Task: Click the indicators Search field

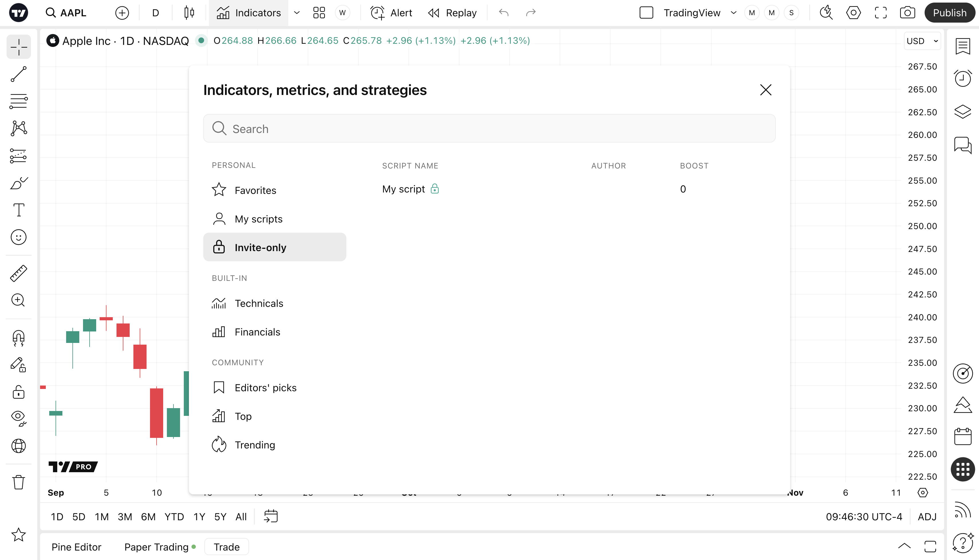Action: click(489, 128)
